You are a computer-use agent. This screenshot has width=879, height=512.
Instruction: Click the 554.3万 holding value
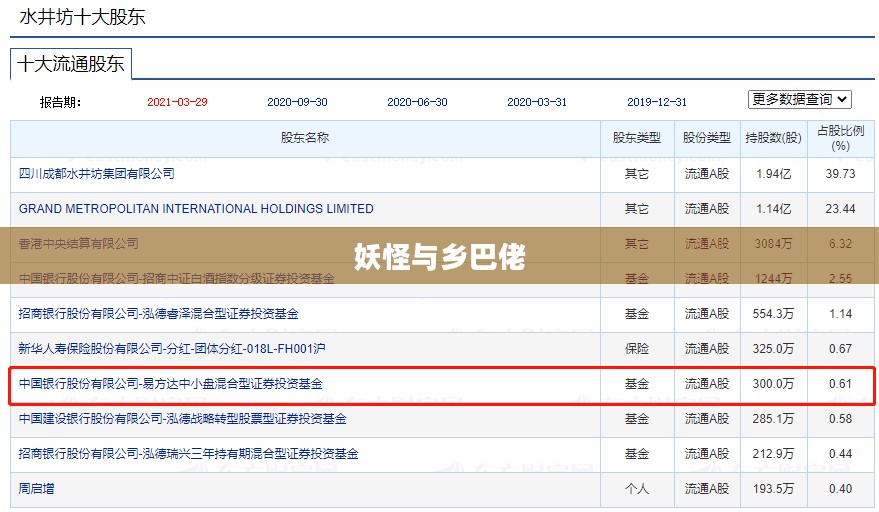coord(774,313)
